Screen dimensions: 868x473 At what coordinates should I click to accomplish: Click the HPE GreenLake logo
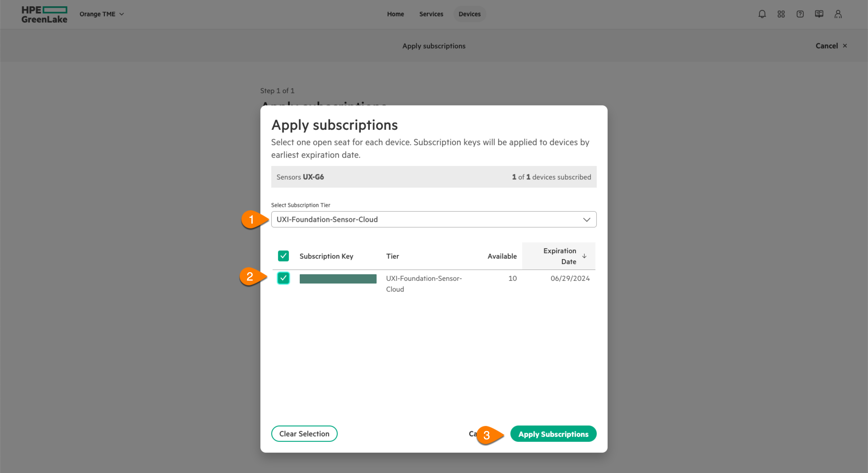tap(44, 14)
